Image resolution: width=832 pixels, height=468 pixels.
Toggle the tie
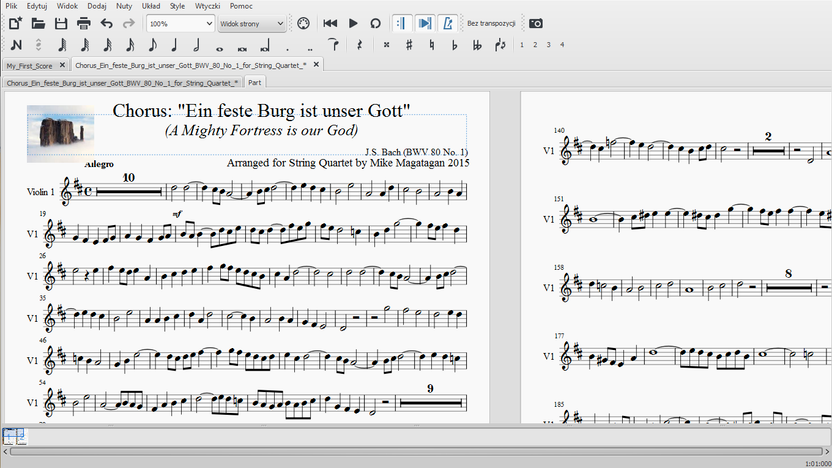(x=333, y=45)
